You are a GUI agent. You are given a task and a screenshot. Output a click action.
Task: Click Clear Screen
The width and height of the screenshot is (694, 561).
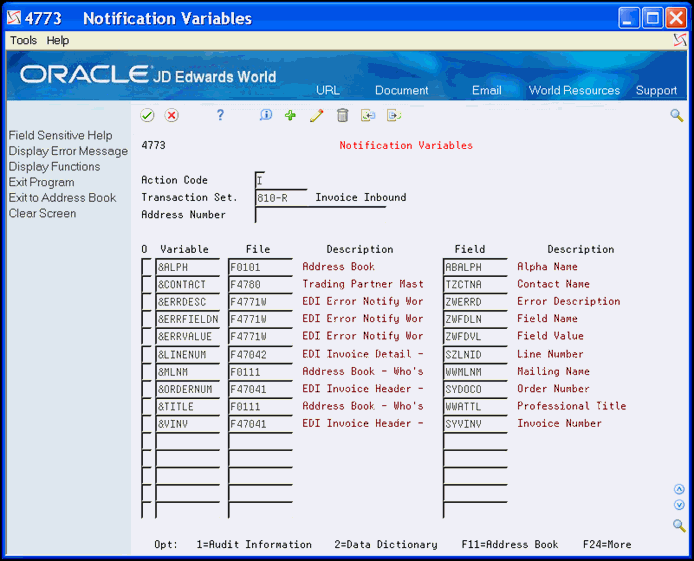click(x=42, y=213)
